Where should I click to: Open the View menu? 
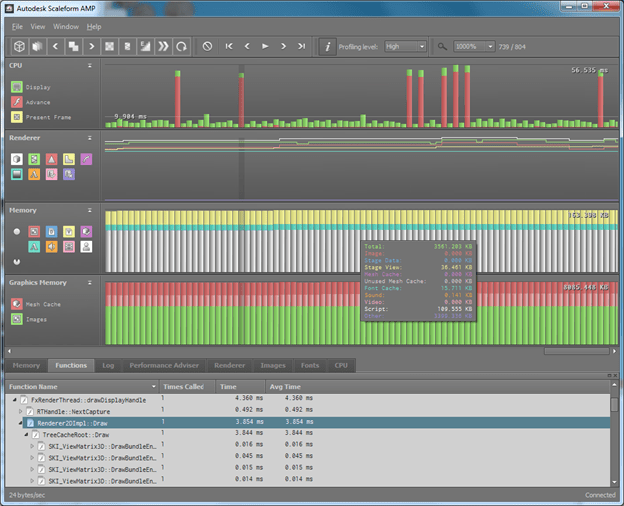[38, 27]
